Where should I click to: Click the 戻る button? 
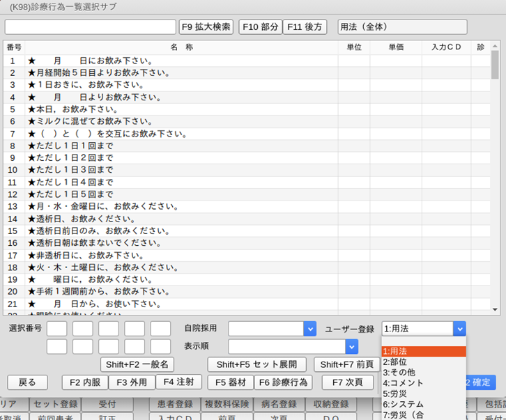click(27, 382)
